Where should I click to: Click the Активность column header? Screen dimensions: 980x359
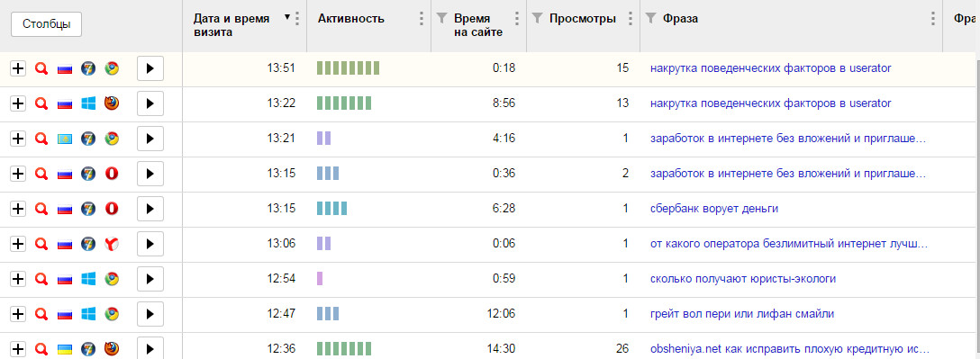point(350,19)
